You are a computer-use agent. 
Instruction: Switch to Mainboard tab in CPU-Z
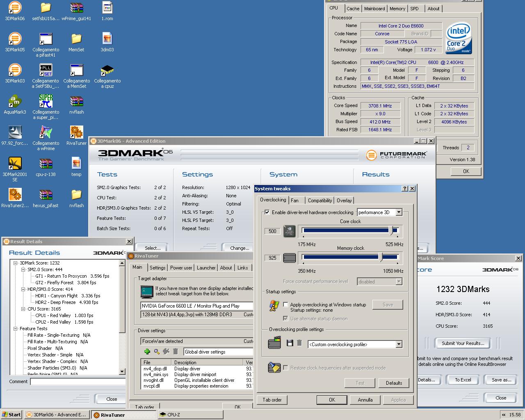coord(374,9)
